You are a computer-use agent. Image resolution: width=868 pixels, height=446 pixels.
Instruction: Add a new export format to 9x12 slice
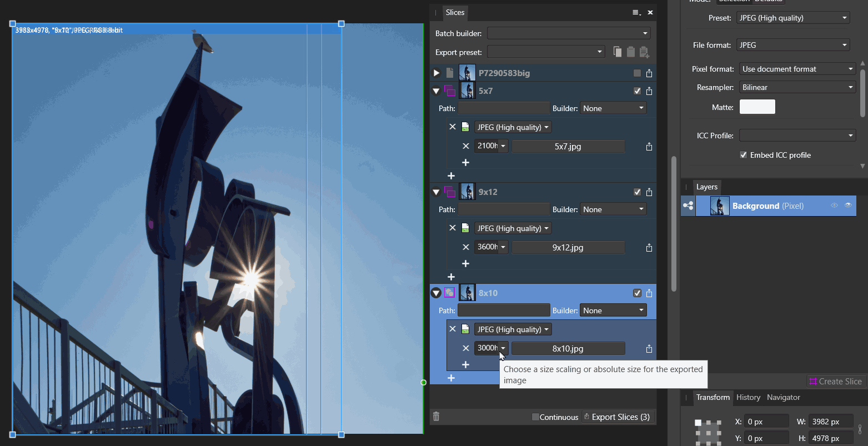[451, 277]
